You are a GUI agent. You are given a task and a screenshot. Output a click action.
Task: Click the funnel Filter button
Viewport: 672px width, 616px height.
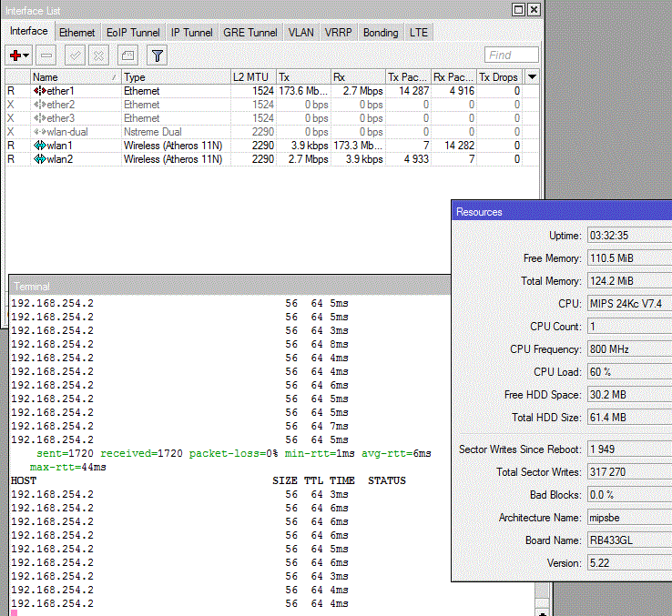tap(157, 56)
